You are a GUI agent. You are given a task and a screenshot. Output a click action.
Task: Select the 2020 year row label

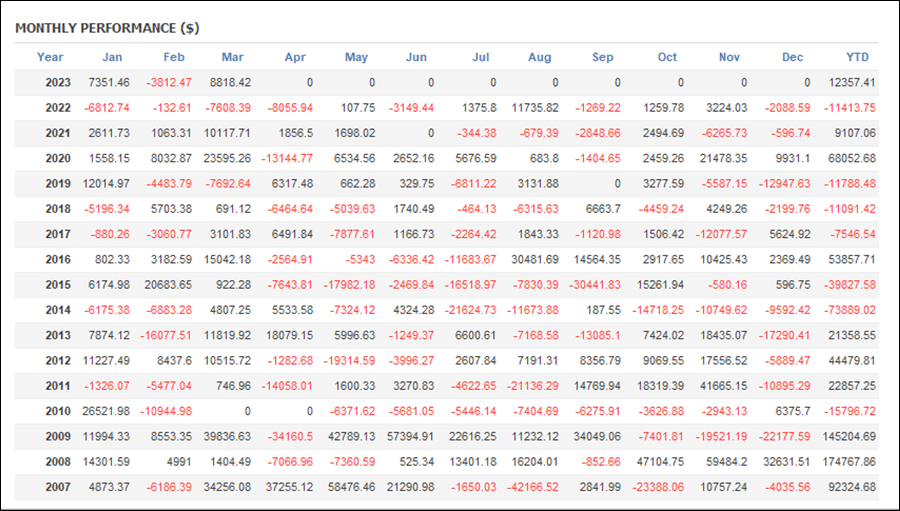pyautogui.click(x=58, y=159)
